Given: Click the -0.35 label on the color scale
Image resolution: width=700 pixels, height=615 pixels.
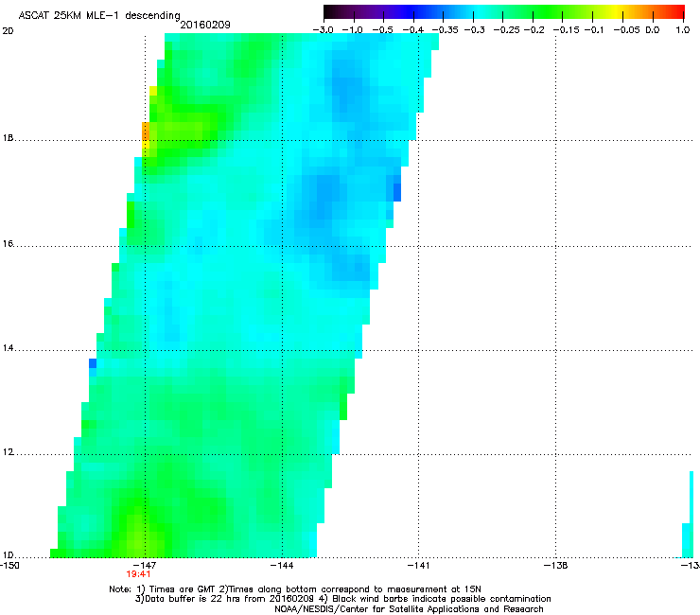Looking at the screenshot, I should coord(446,30).
